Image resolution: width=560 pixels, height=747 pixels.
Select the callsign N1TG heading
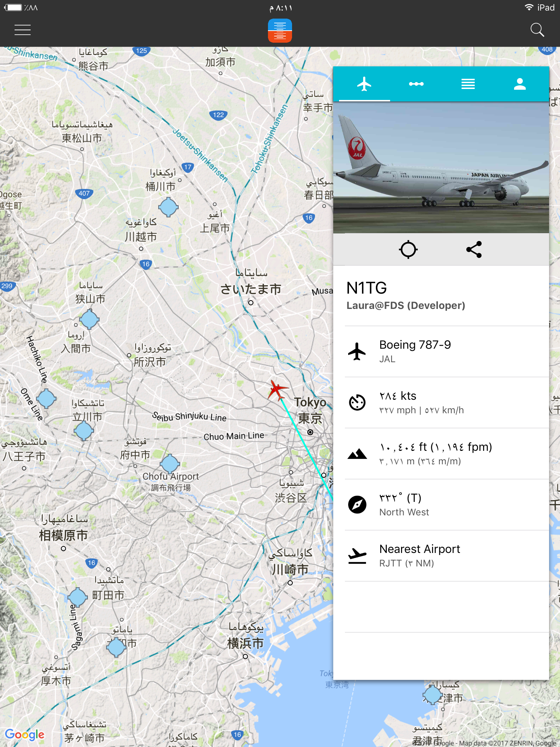tap(367, 288)
